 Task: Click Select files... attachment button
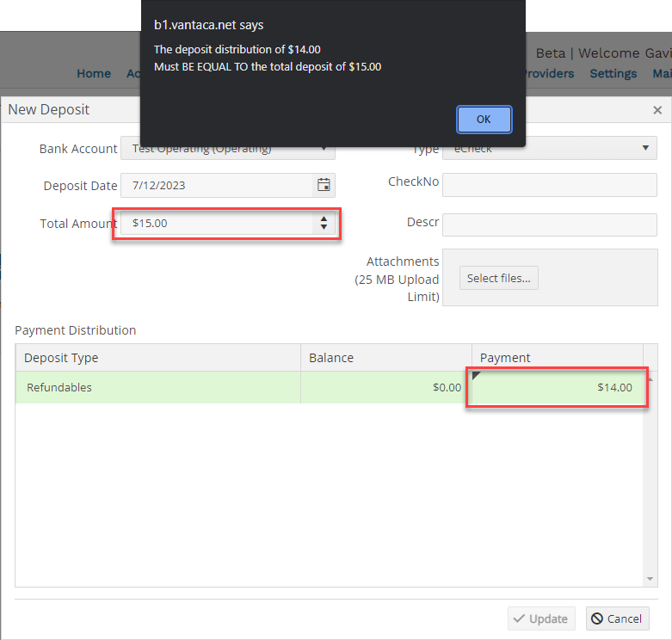point(499,278)
